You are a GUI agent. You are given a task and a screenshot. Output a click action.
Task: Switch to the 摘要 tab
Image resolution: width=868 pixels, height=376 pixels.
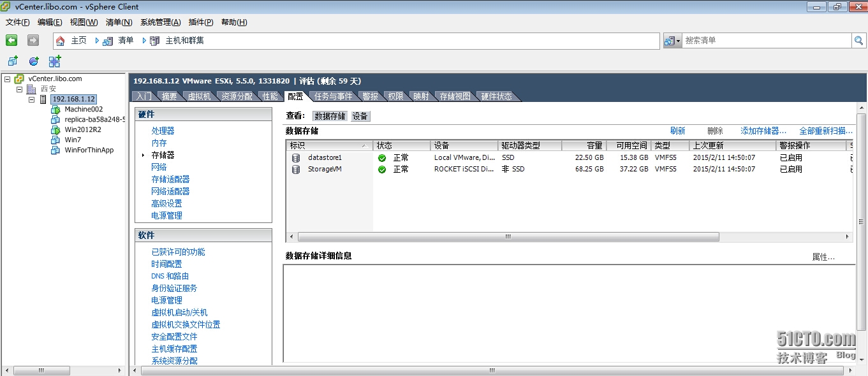tap(169, 96)
